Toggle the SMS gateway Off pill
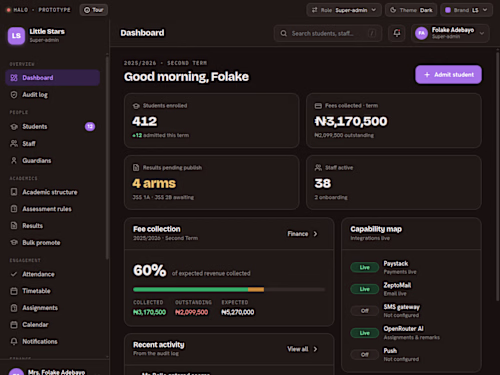This screenshot has width=500, height=375. pyautogui.click(x=365, y=311)
